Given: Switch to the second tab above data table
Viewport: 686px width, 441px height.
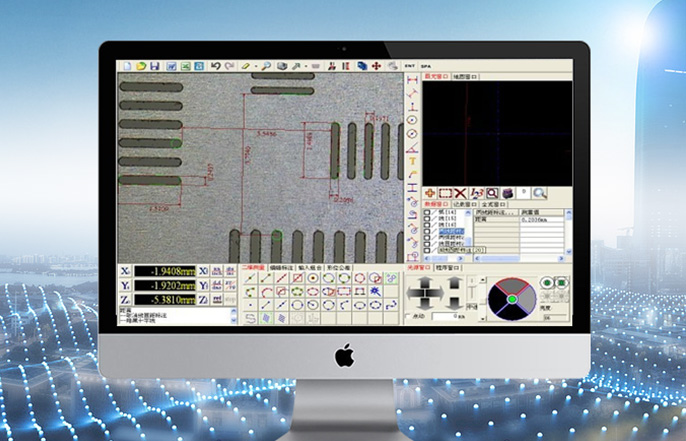Looking at the screenshot, I should pos(463,203).
